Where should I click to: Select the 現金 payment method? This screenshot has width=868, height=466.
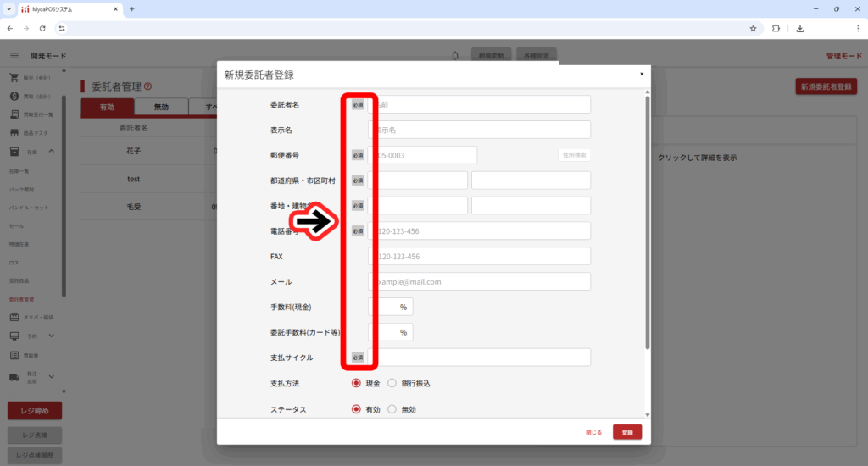click(x=357, y=383)
